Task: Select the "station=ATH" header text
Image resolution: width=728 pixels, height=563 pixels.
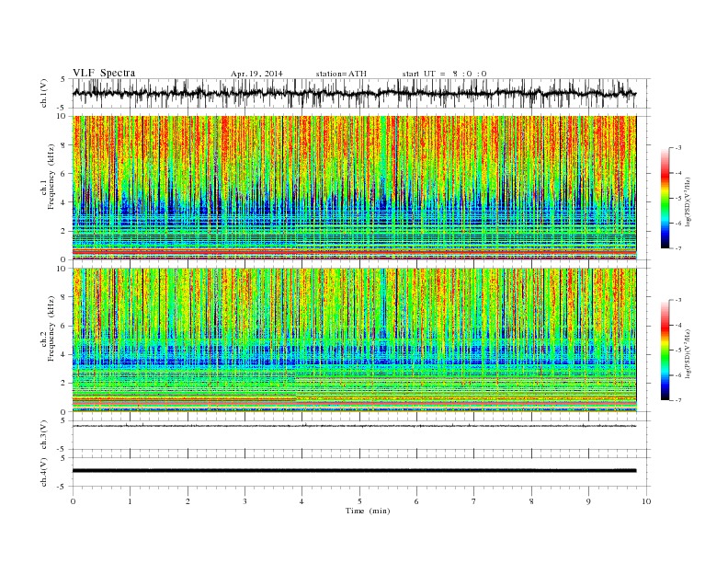Action: 341,74
